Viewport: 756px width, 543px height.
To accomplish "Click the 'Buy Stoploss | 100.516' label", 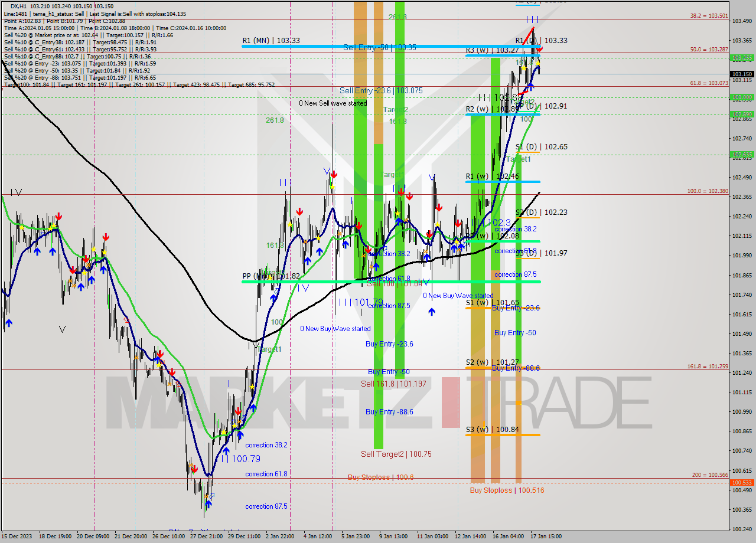I will pyautogui.click(x=507, y=490).
